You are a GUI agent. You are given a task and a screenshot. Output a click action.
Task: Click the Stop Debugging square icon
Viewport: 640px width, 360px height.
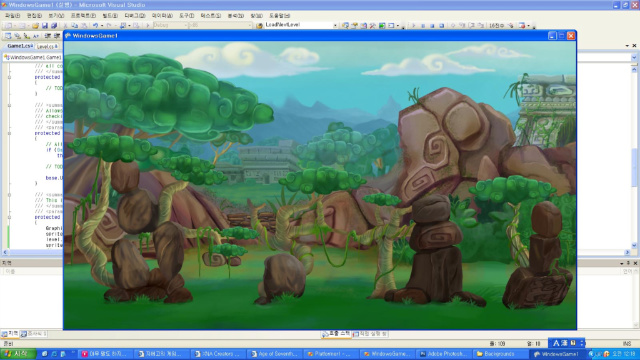(x=432, y=25)
